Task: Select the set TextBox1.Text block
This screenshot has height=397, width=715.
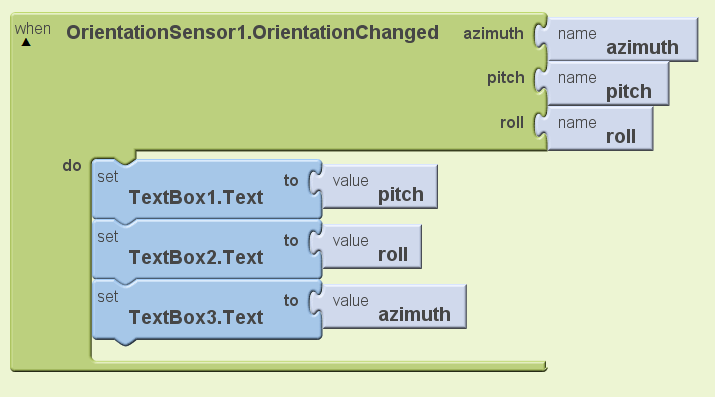Action: pos(207,189)
